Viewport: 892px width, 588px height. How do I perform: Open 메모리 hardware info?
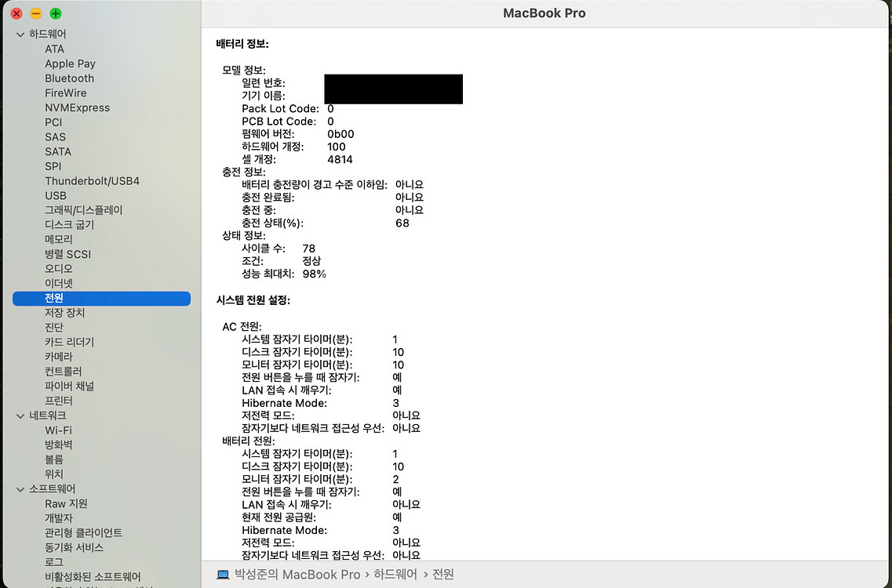click(59, 239)
